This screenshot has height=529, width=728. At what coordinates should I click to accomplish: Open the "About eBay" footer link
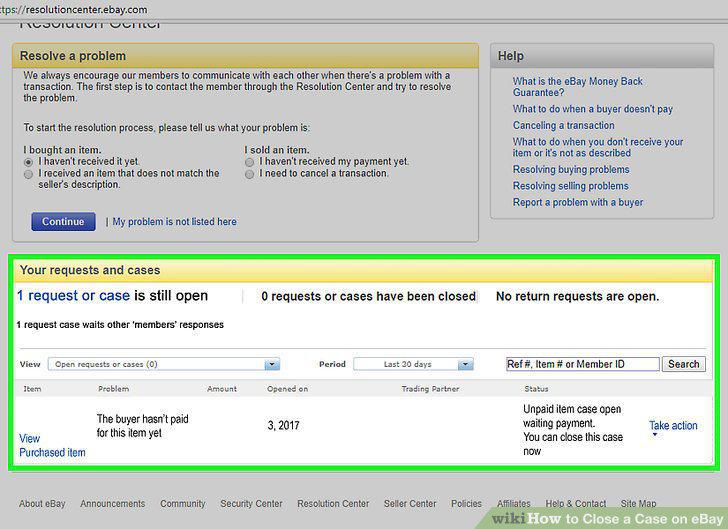click(42, 503)
